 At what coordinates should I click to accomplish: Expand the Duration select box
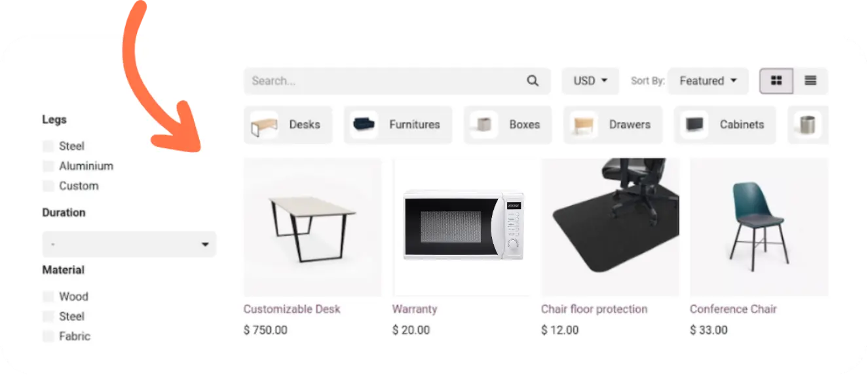click(129, 244)
